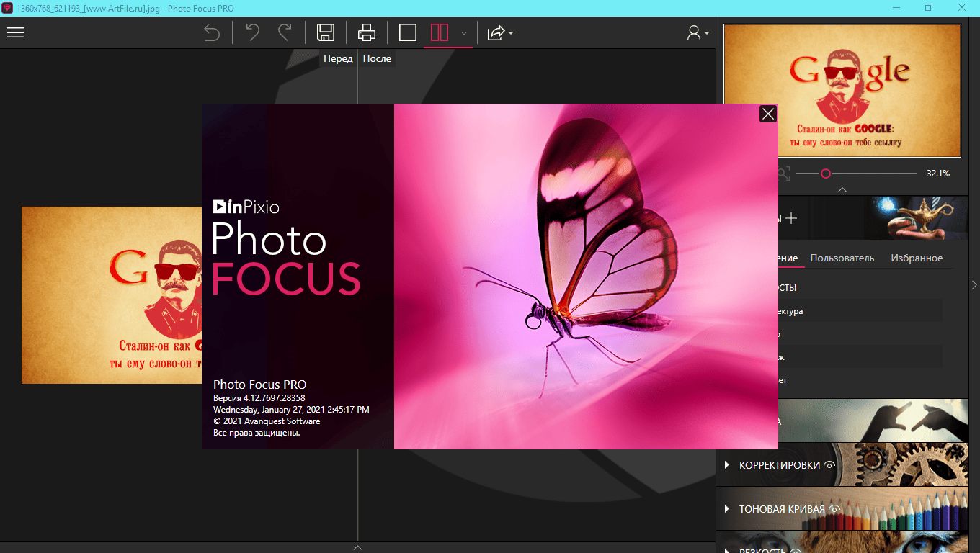Save the image with the floppy icon
Screen dimensions: 980x553
(326, 32)
